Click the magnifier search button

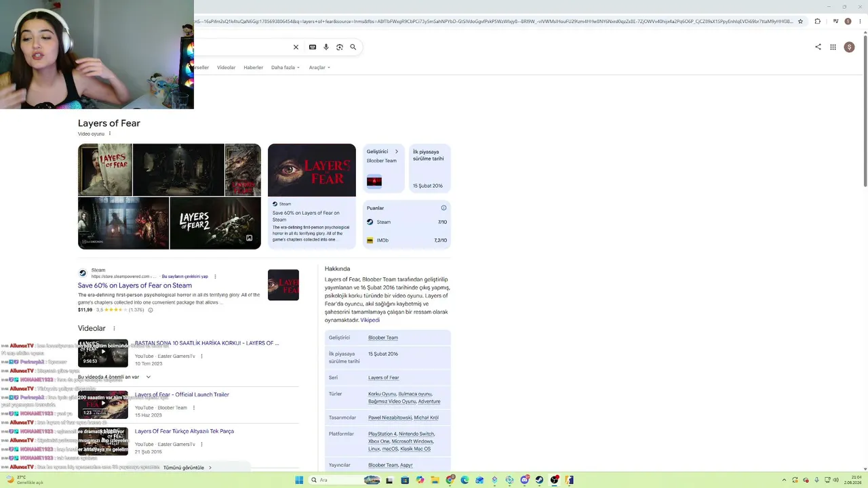coord(353,47)
